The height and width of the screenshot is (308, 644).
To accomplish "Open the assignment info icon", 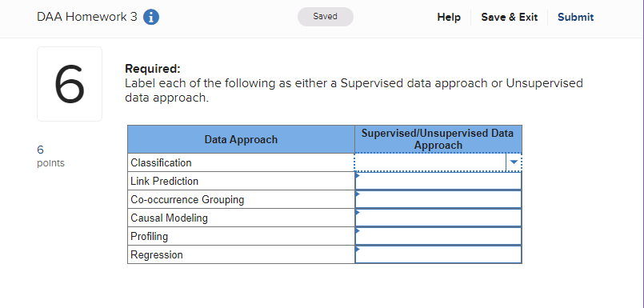I will (x=151, y=18).
